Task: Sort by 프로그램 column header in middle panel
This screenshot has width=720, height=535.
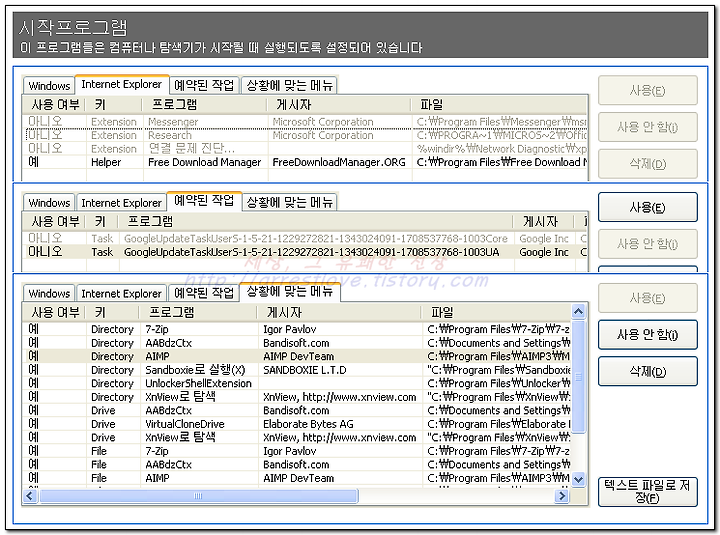Action: [315, 222]
